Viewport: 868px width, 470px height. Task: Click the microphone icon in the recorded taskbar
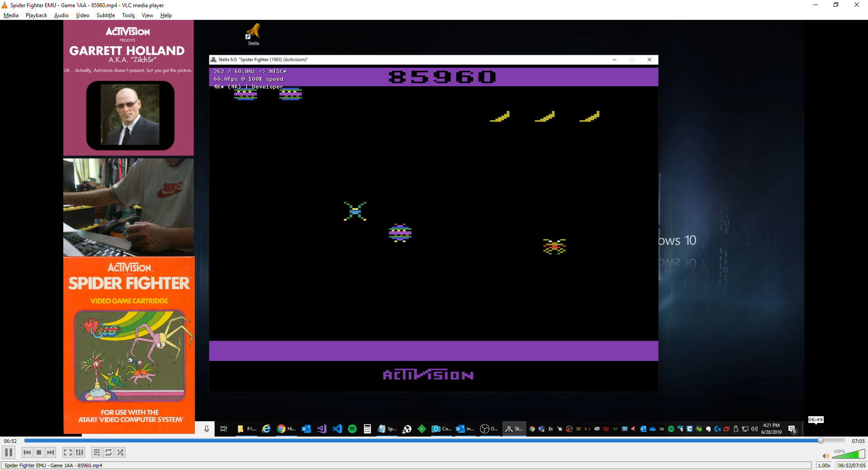tap(207, 429)
